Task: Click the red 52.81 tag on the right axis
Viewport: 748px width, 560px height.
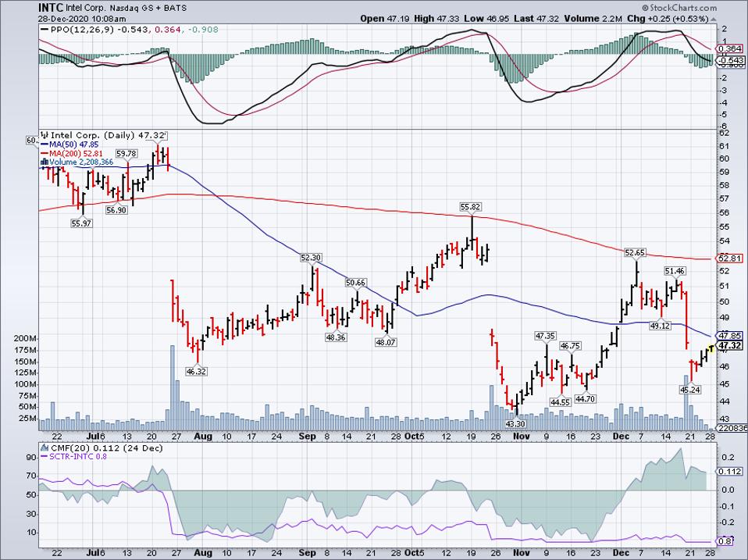Action: tap(730, 259)
